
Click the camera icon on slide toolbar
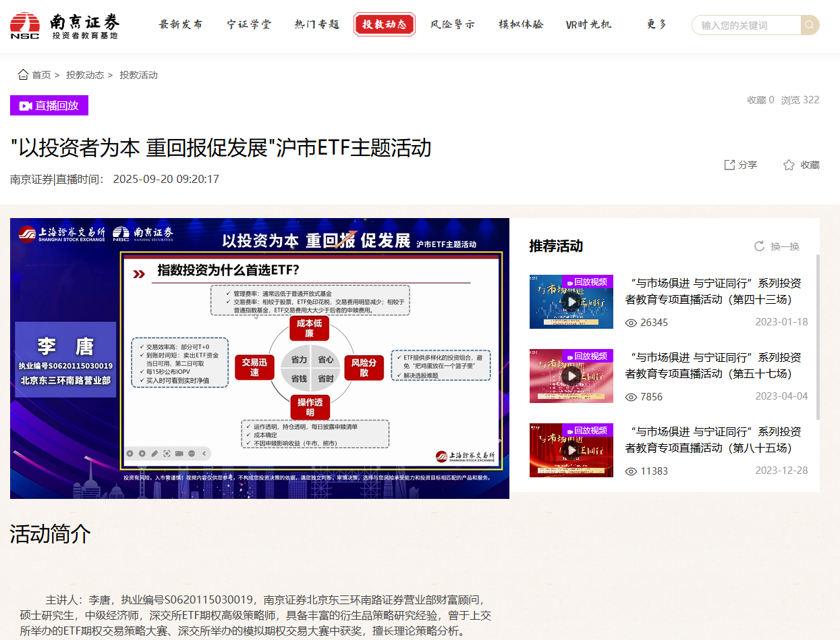tap(179, 454)
